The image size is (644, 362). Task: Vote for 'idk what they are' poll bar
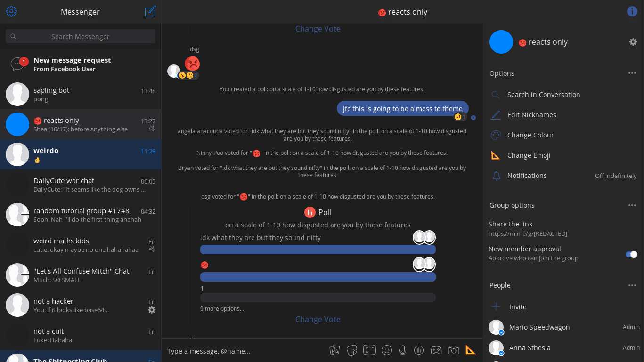click(x=318, y=249)
